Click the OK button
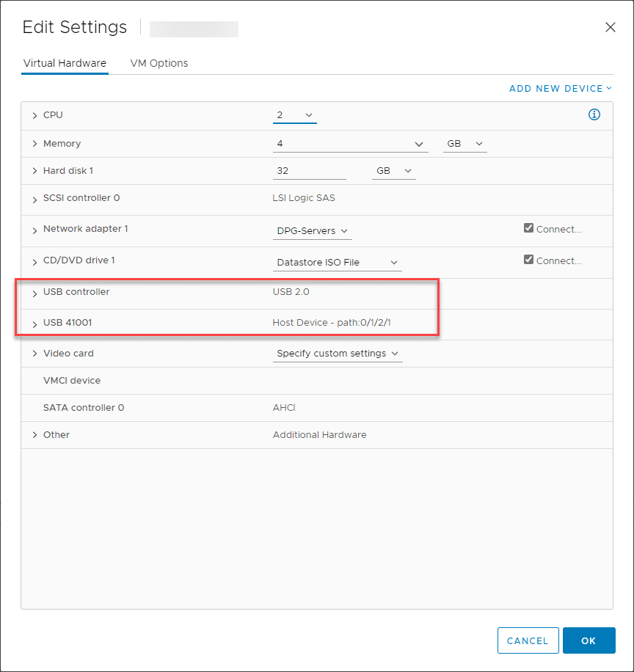This screenshot has height=672, width=634. [x=589, y=640]
